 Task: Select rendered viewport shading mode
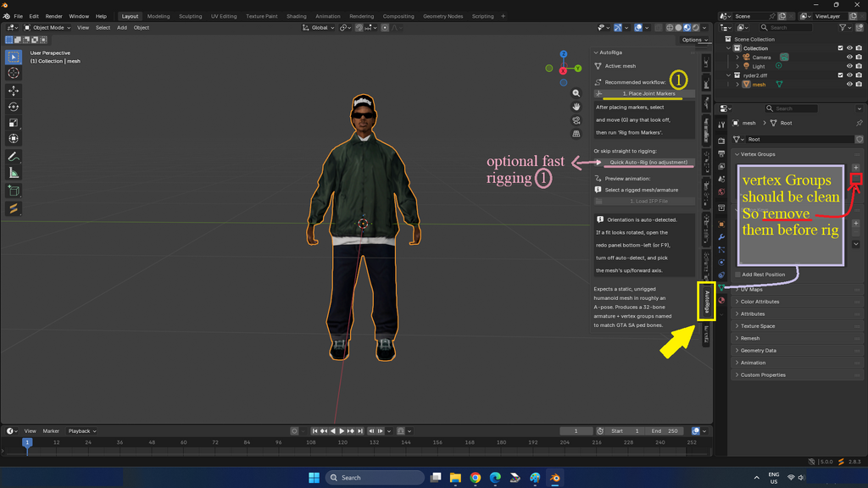(x=695, y=28)
